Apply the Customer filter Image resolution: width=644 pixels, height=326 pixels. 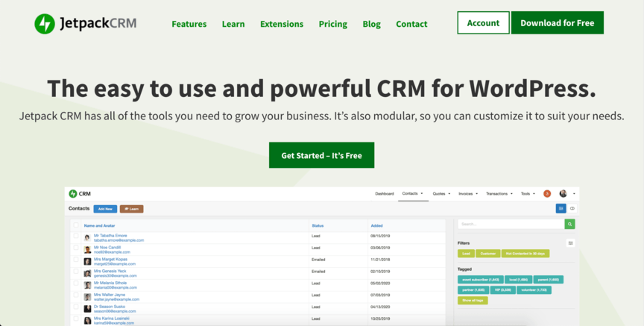coord(488,254)
